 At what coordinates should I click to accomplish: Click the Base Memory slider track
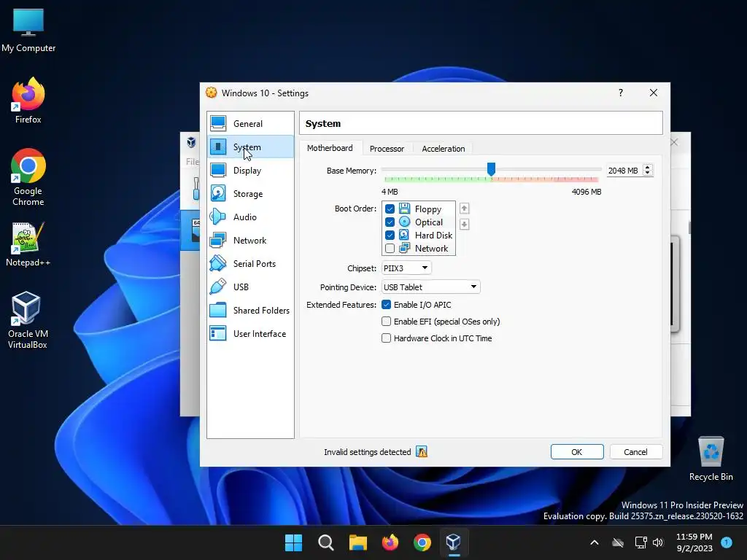pyautogui.click(x=491, y=169)
